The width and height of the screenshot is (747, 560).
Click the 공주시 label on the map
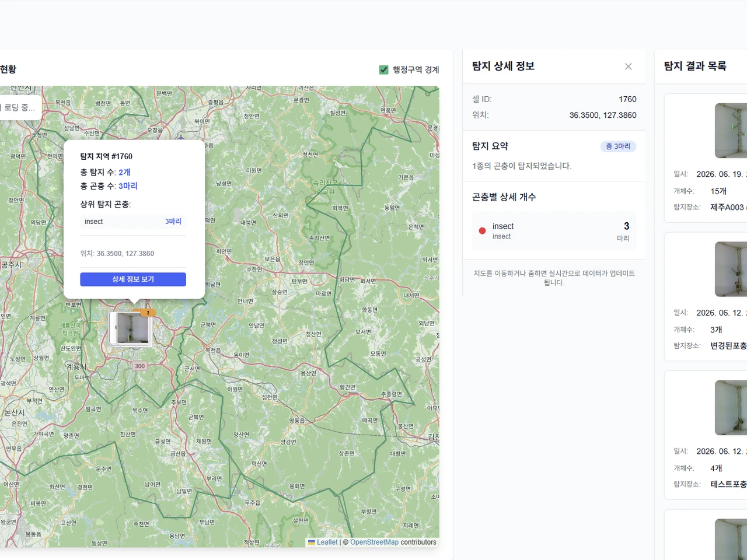(x=11, y=265)
